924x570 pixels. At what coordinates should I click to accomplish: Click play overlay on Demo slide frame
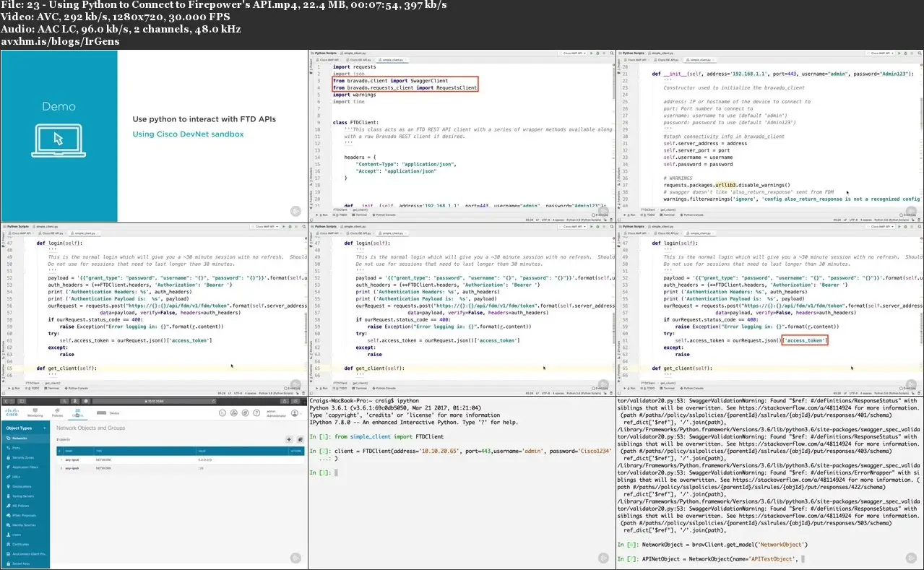pyautogui.click(x=295, y=211)
